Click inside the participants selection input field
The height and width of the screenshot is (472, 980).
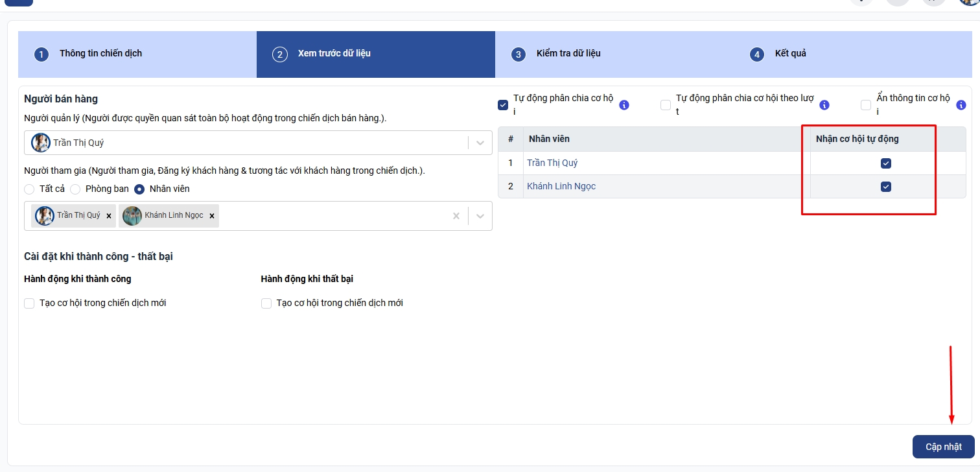(331, 216)
